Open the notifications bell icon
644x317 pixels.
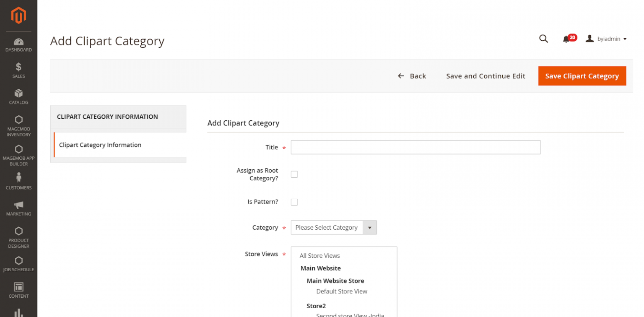566,39
